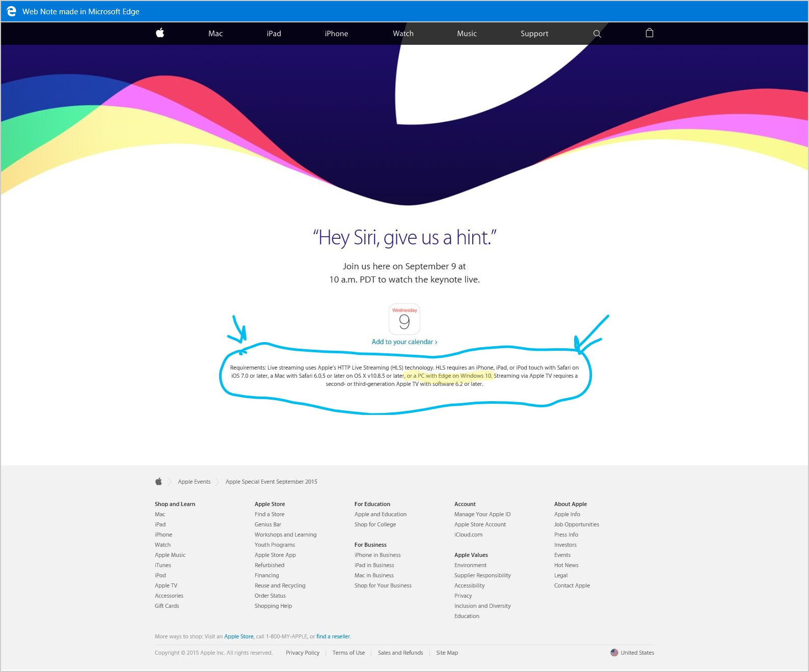The image size is (809, 672).
Task: Click the footer Education link under Apple Values
Action: coord(467,616)
